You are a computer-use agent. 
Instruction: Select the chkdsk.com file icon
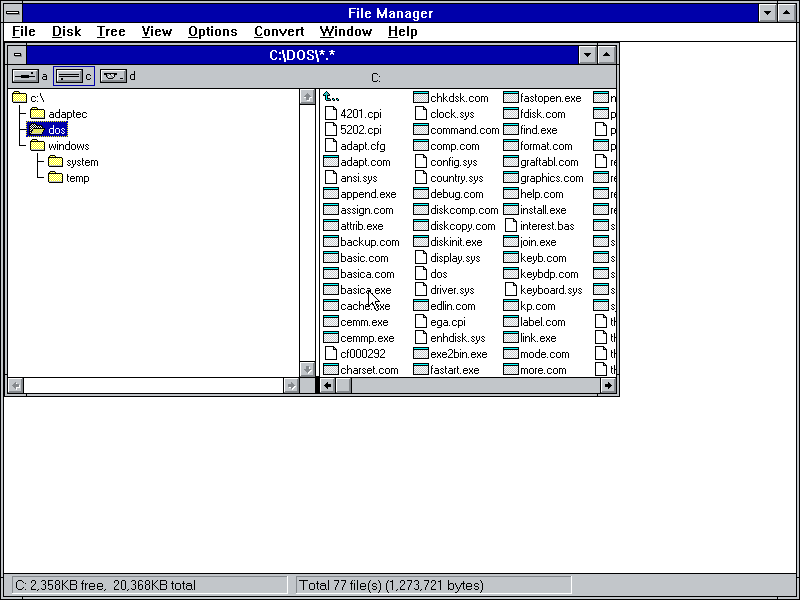[421, 98]
